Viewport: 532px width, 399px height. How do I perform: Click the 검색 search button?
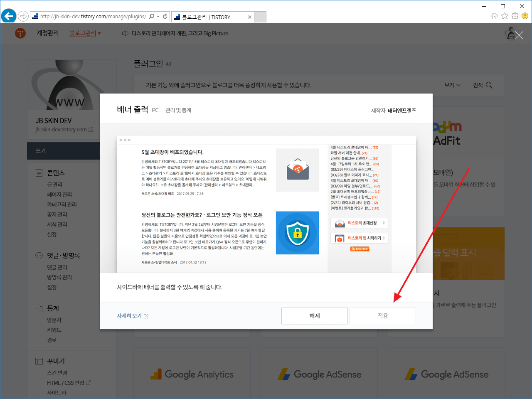point(483,85)
